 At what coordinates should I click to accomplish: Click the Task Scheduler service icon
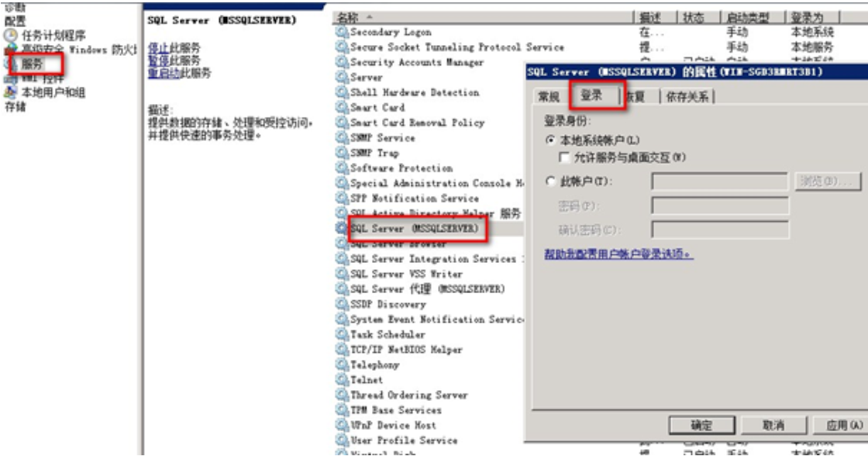[x=342, y=334]
